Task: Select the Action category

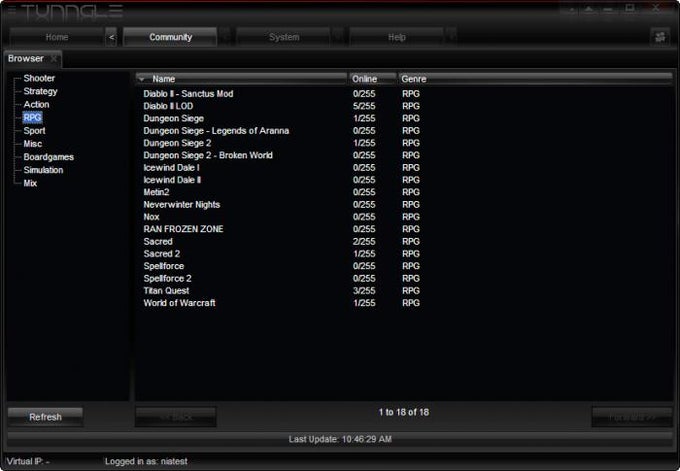Action: [x=36, y=105]
